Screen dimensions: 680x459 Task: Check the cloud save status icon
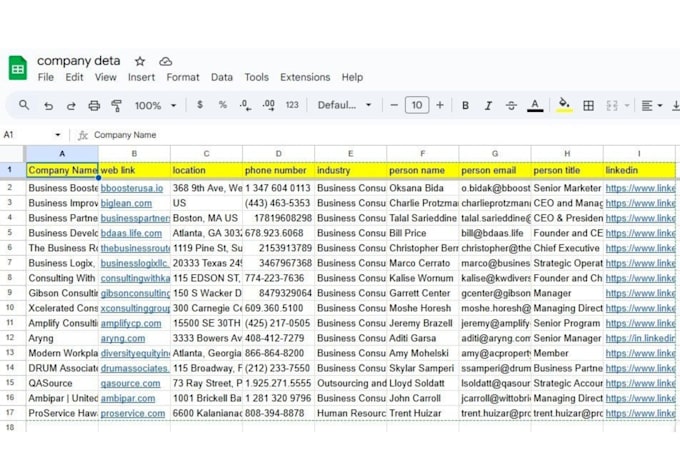(x=165, y=61)
